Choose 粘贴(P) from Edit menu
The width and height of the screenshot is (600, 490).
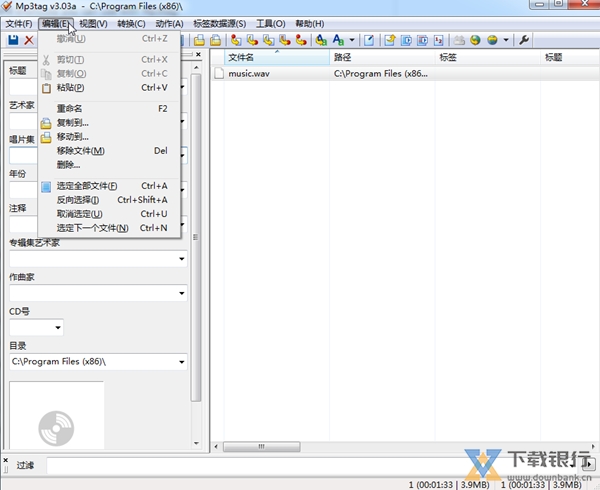pyautogui.click(x=109, y=88)
